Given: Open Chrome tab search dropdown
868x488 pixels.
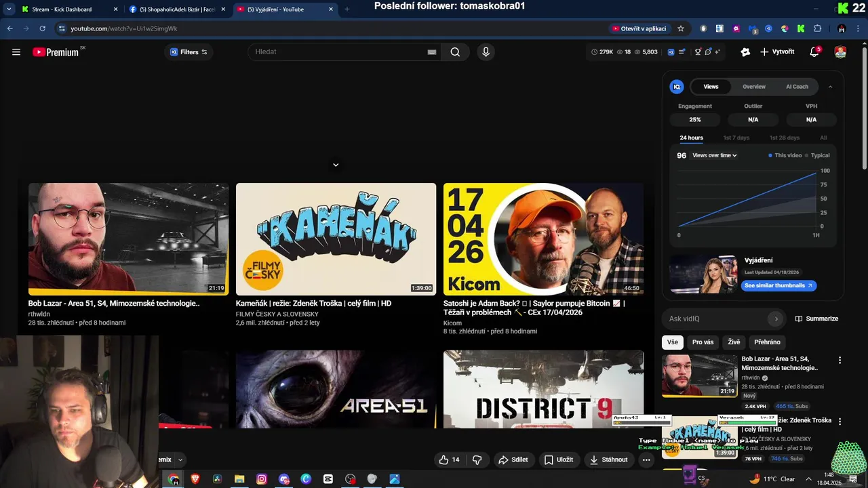Looking at the screenshot, I should (x=9, y=9).
